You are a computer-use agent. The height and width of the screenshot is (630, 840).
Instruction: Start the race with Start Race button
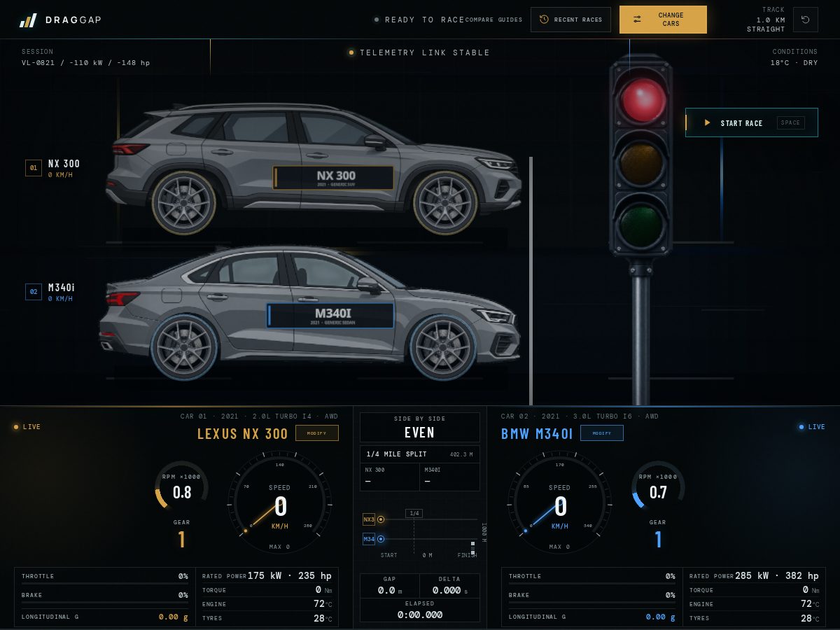click(752, 122)
